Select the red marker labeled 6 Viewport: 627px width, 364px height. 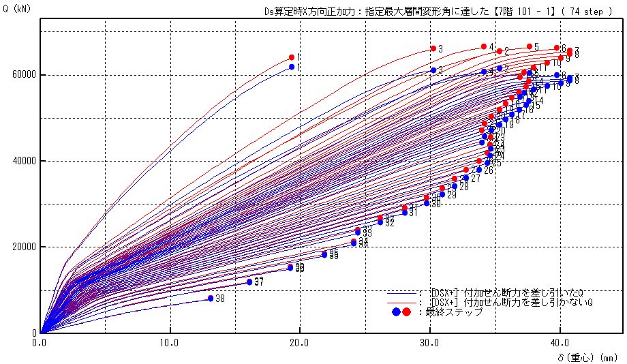click(557, 48)
